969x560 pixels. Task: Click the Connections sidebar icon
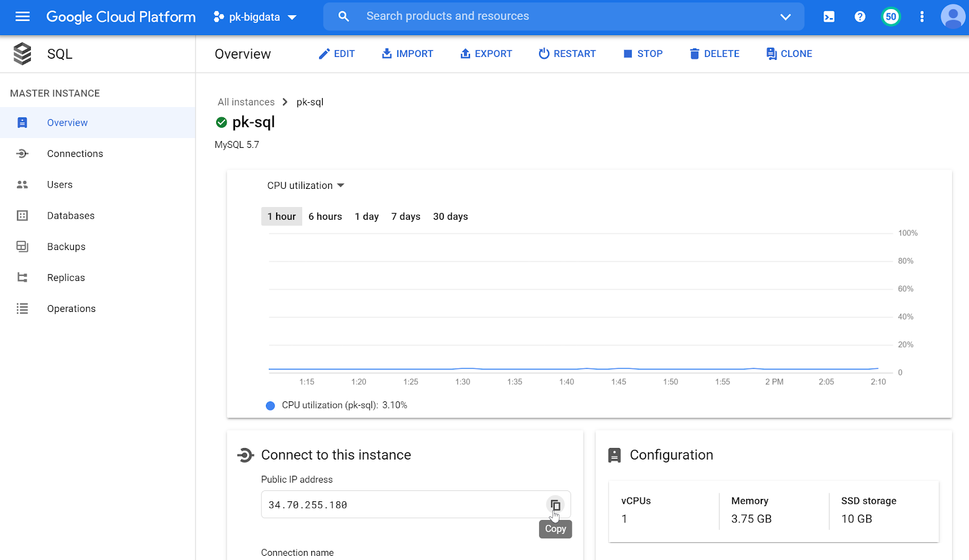tap(22, 154)
